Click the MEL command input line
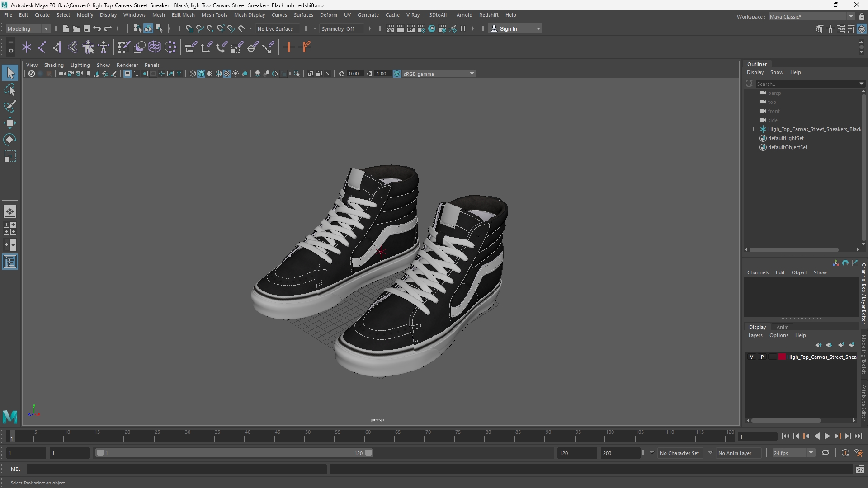The image size is (868, 488). (x=176, y=469)
